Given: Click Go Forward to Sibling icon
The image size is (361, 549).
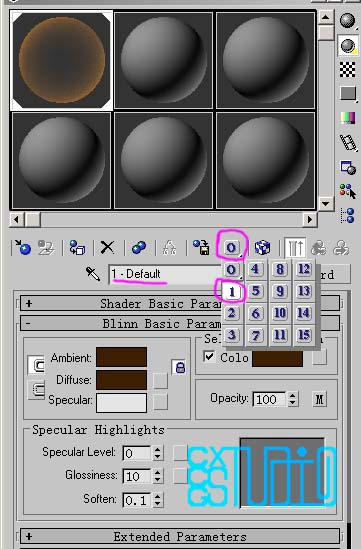Looking at the screenshot, I should (341, 248).
